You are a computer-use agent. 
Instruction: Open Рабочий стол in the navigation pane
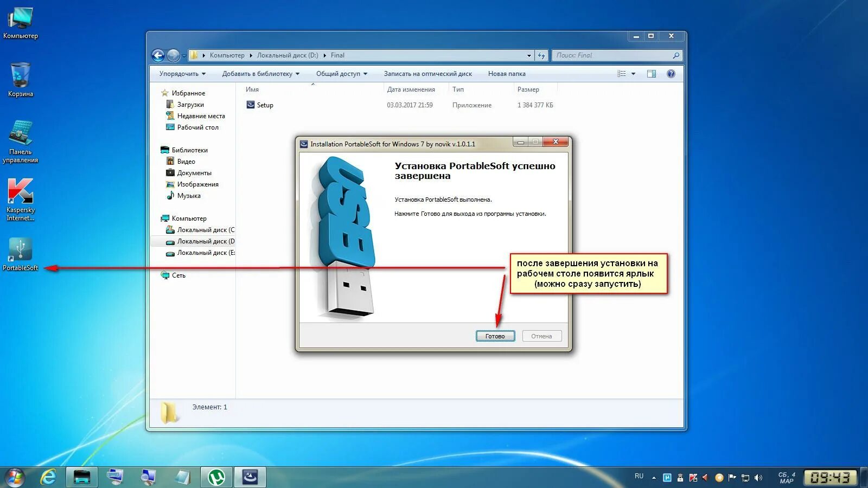[x=197, y=127]
